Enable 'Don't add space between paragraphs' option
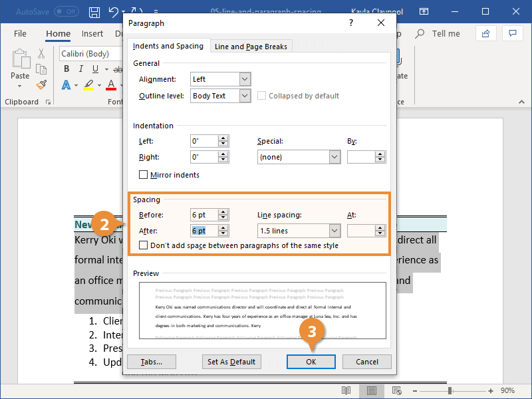Screen dimensions: 532x399 click(x=143, y=245)
